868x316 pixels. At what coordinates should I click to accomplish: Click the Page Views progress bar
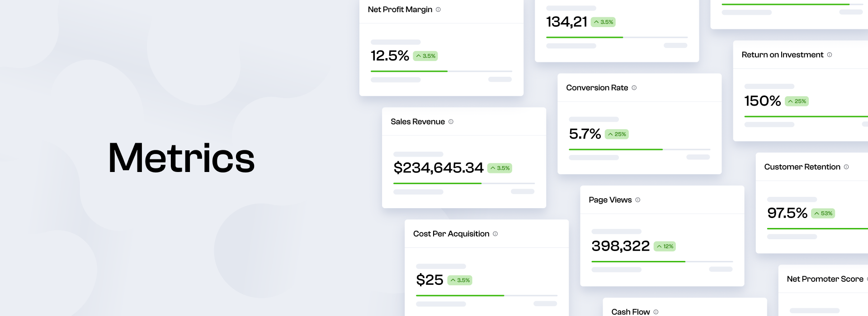662,261
